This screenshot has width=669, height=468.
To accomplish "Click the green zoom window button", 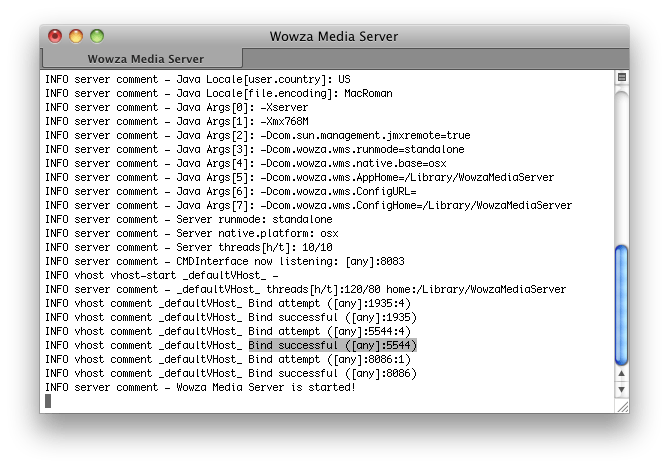I will click(97, 36).
